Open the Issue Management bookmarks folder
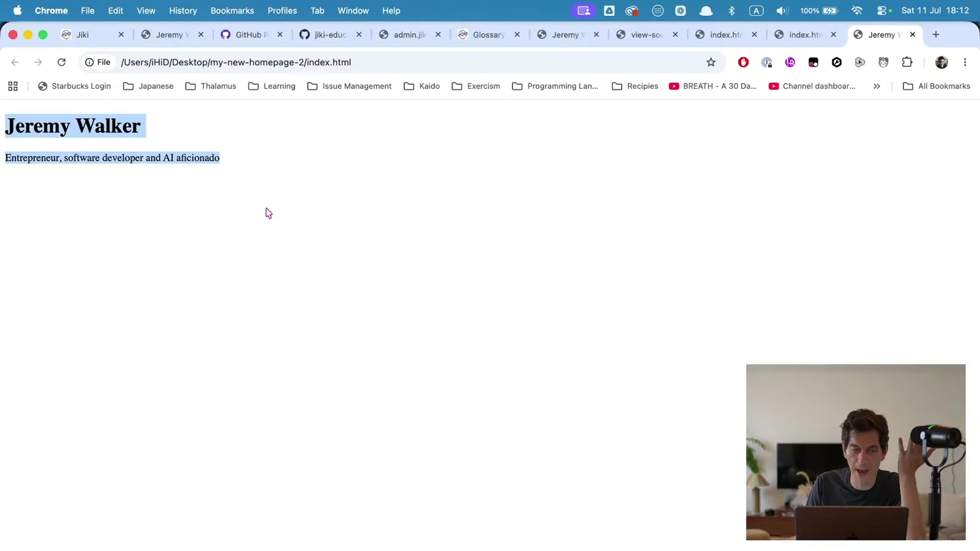Image resolution: width=980 pixels, height=551 pixels. pyautogui.click(x=349, y=86)
